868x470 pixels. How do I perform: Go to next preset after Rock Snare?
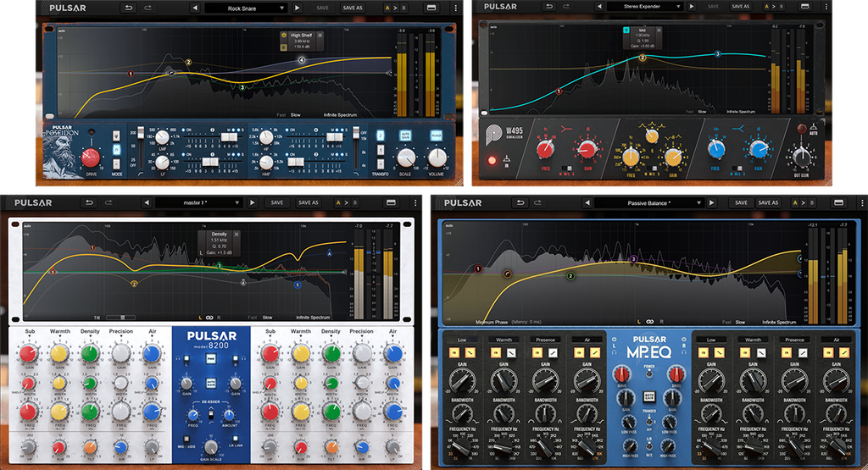298,8
